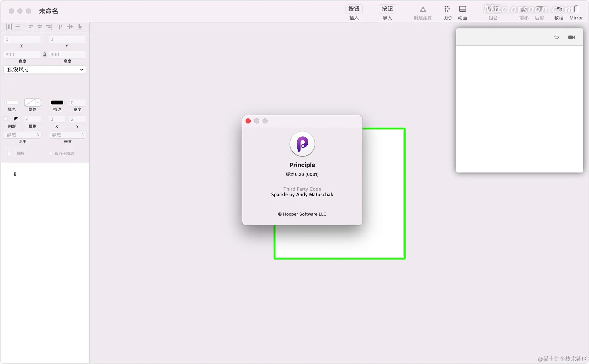Toggle the 裁剪子图层 clip sublayers checkbox

51,153
